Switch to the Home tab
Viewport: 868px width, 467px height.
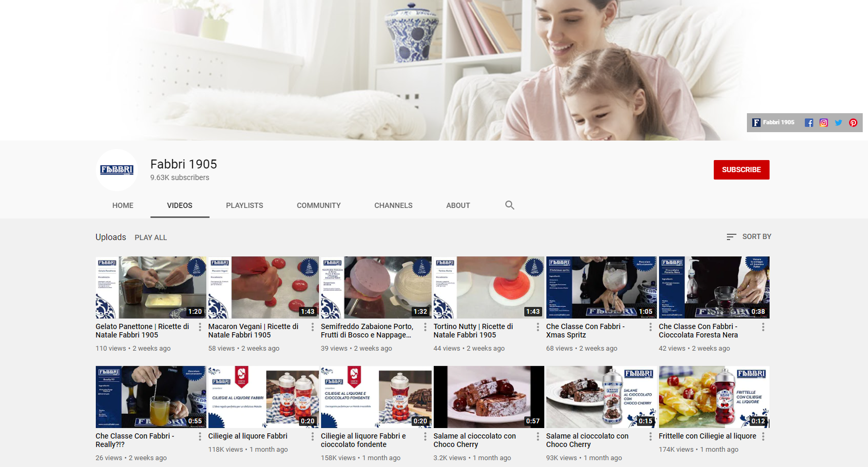123,205
